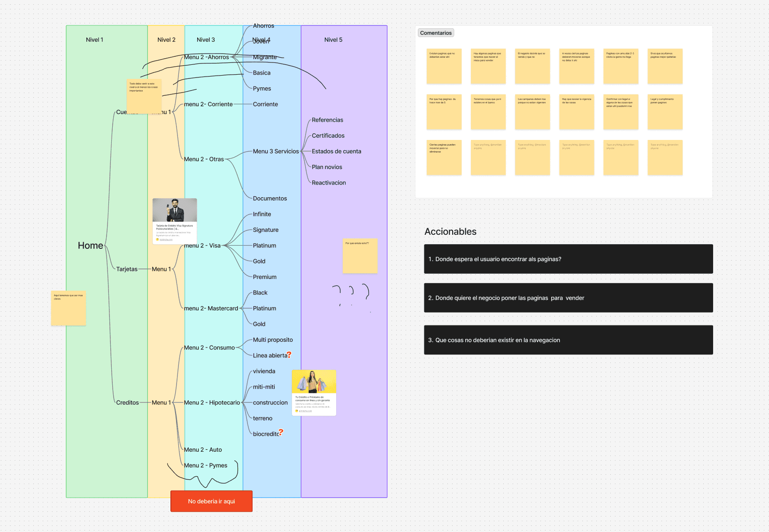Select the Menu 2 - Pymes node
This screenshot has width=769, height=532.
[x=206, y=465]
